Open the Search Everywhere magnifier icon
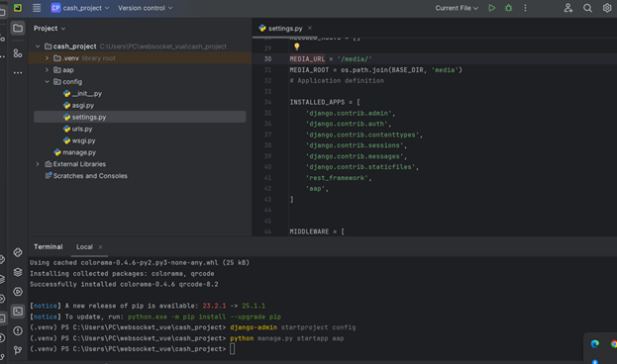Image resolution: width=617 pixels, height=364 pixels. (x=587, y=8)
